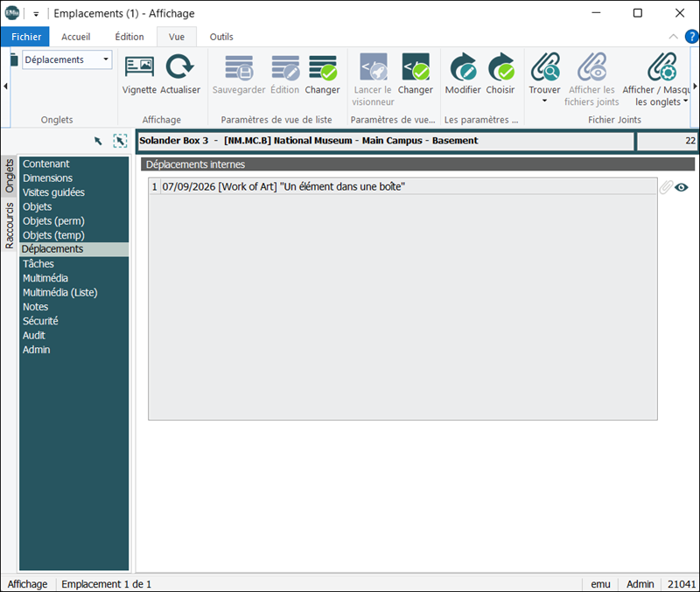700x592 pixels.
Task: Select the vertical Raccourcis side tab
Action: [10, 226]
